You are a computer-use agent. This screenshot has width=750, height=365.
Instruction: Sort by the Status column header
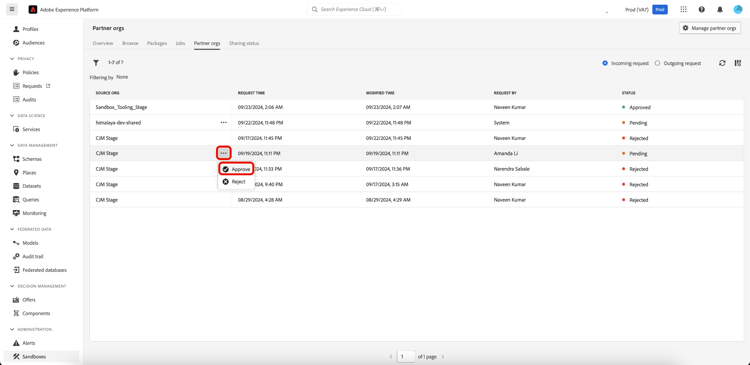(629, 93)
